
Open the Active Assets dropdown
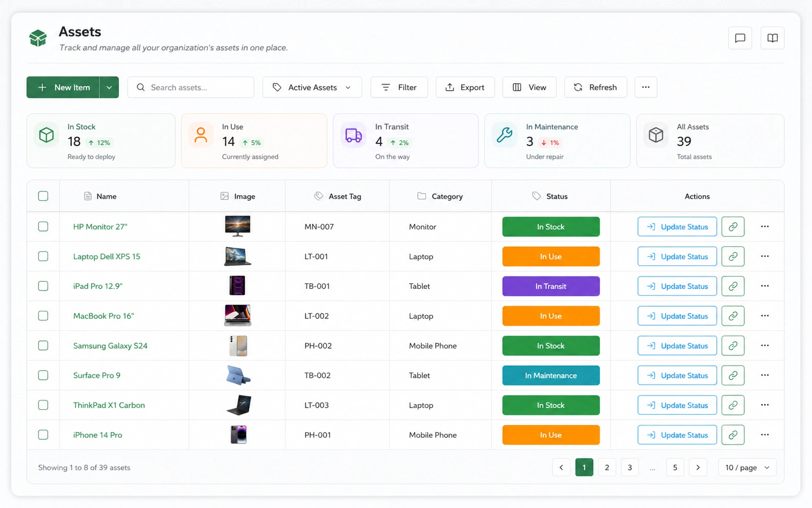[312, 87]
